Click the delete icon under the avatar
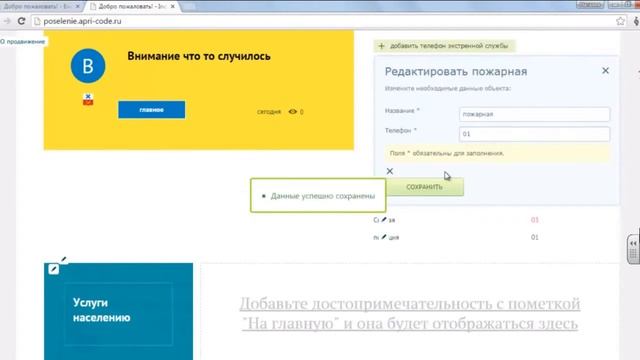 (x=88, y=99)
